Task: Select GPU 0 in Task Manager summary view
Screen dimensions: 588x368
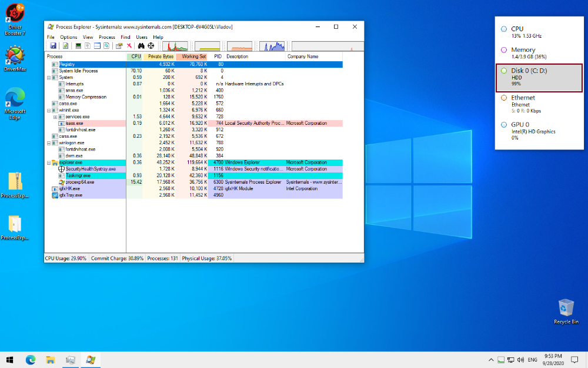Action: click(x=539, y=131)
